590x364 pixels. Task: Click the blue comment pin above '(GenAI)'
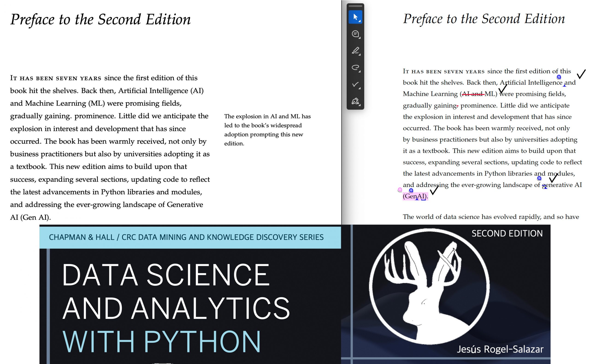point(411,190)
